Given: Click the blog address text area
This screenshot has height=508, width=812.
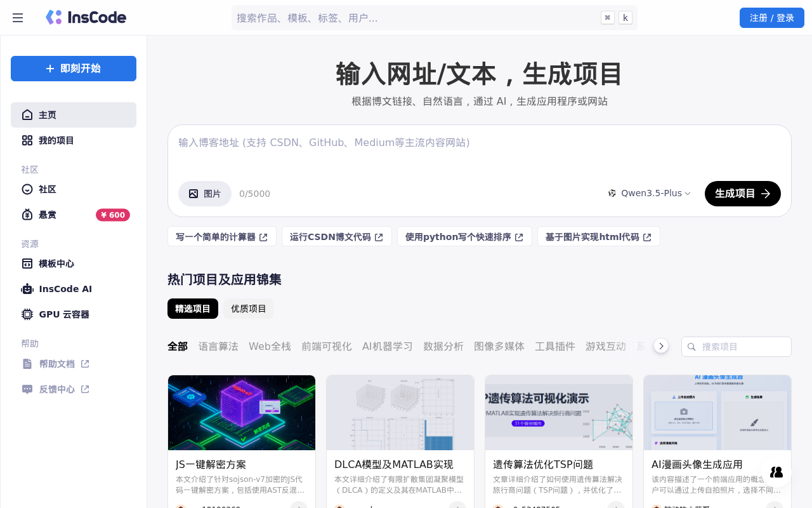Looking at the screenshot, I should tap(480, 152).
